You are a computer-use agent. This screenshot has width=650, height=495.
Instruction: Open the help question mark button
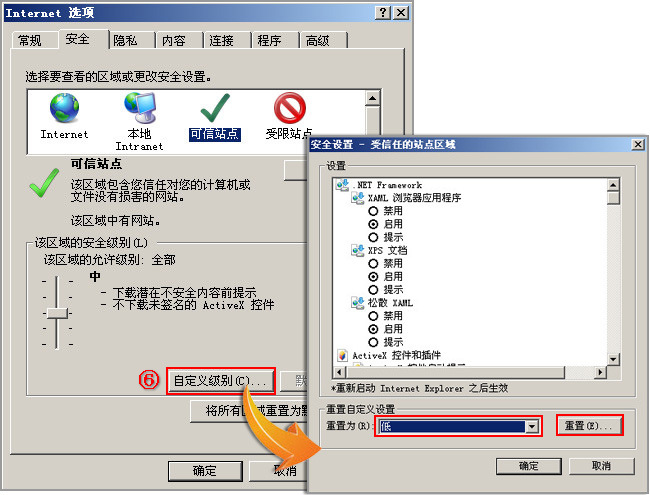pos(383,13)
